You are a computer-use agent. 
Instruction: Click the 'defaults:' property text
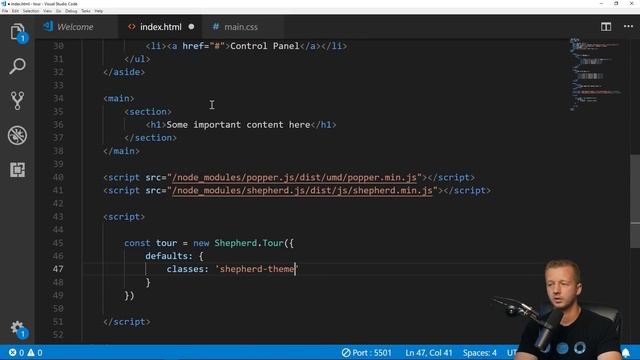click(x=169, y=256)
